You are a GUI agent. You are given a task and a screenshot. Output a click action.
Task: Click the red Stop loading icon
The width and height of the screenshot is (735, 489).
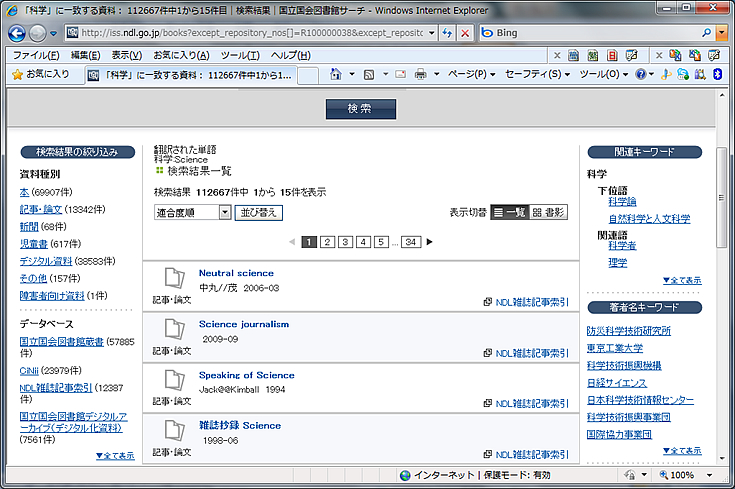pyautogui.click(x=465, y=33)
